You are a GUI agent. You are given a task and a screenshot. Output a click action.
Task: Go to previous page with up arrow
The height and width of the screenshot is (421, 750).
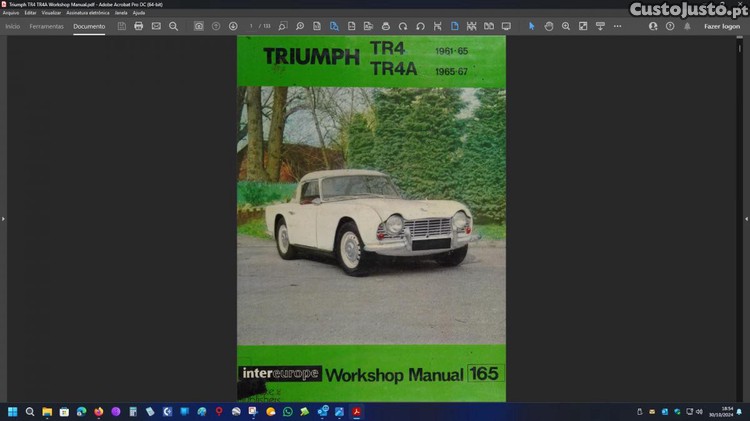pyautogui.click(x=216, y=26)
